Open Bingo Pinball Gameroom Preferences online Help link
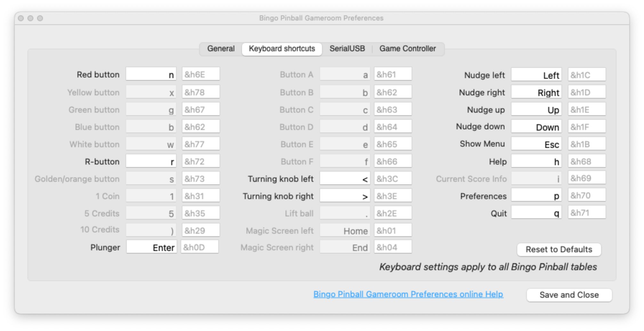The image size is (644, 331). (408, 294)
